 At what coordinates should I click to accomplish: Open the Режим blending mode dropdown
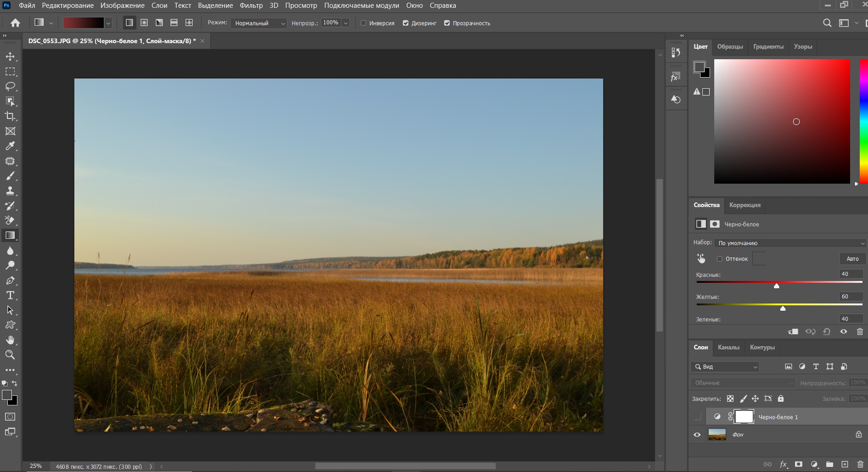[258, 23]
